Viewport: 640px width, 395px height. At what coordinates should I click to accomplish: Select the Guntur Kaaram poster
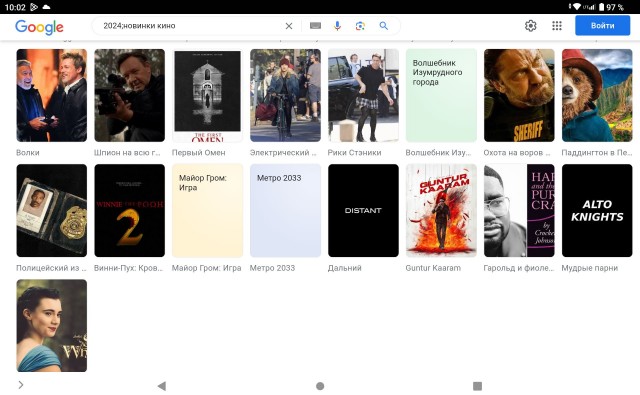441,211
